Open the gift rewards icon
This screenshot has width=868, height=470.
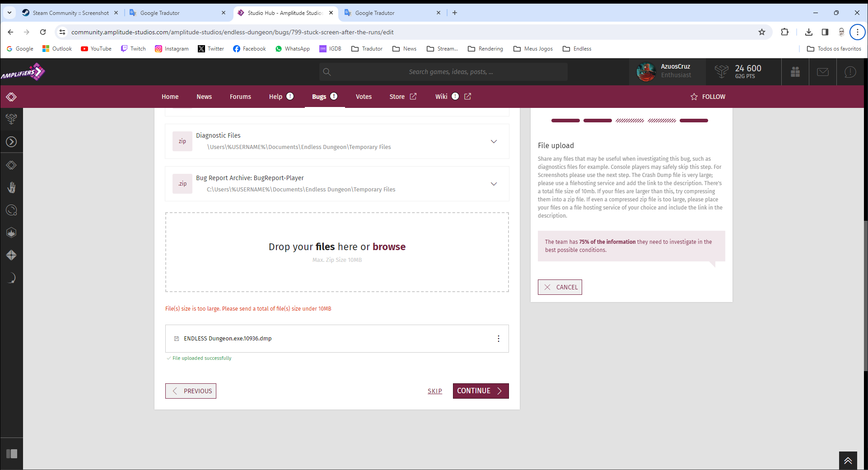tap(795, 72)
